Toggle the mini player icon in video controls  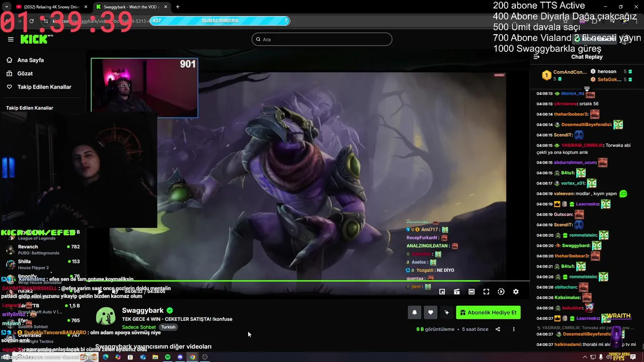442,292
